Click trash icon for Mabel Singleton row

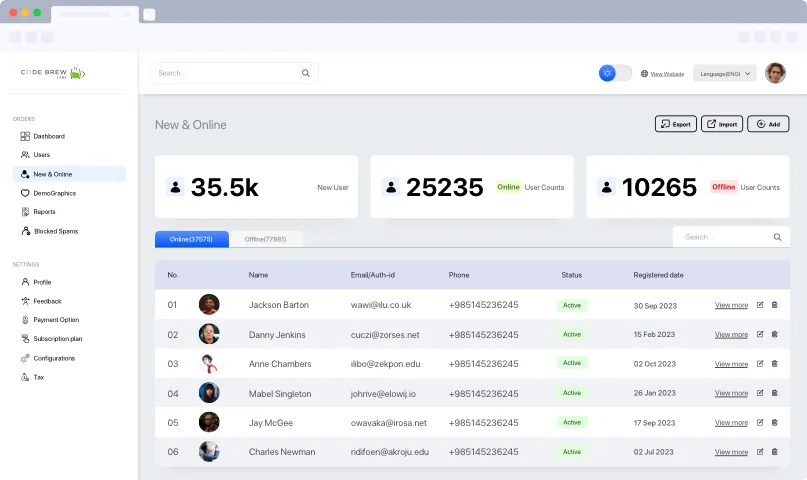point(774,393)
